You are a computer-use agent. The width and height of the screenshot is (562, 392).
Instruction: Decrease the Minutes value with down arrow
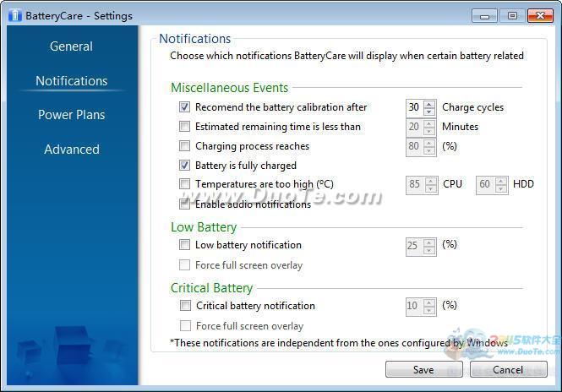[429, 131]
